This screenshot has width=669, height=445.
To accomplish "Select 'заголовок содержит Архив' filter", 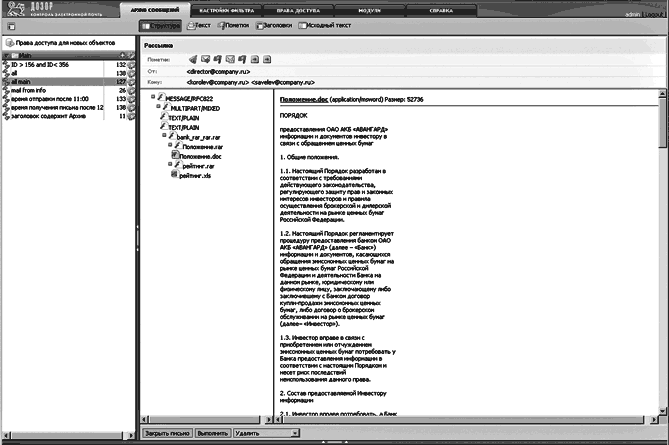I will tap(48, 116).
